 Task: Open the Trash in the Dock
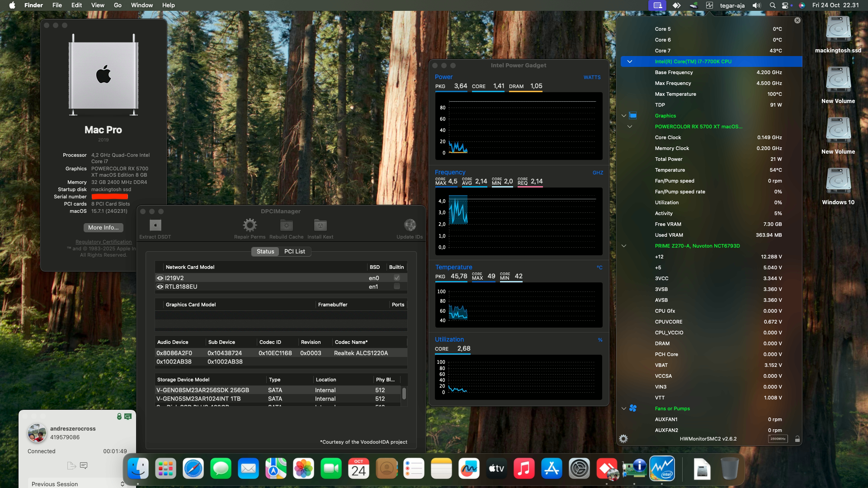point(729,469)
